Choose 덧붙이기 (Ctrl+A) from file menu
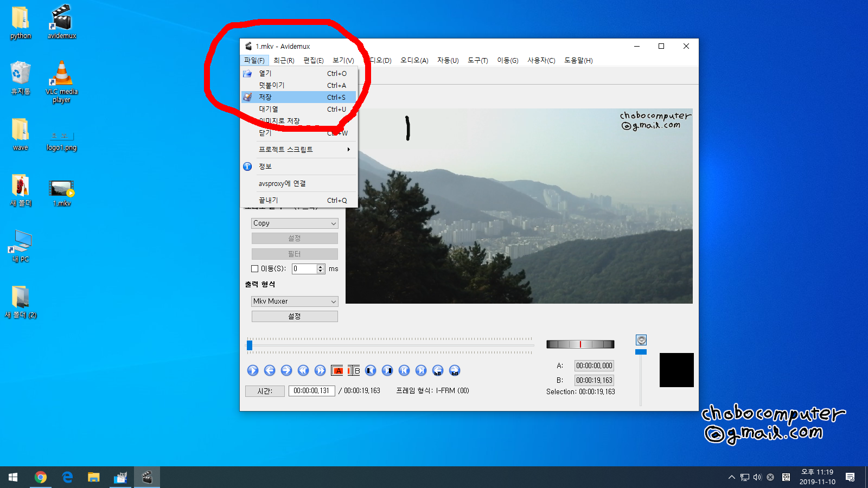Image resolution: width=868 pixels, height=488 pixels. (x=299, y=85)
